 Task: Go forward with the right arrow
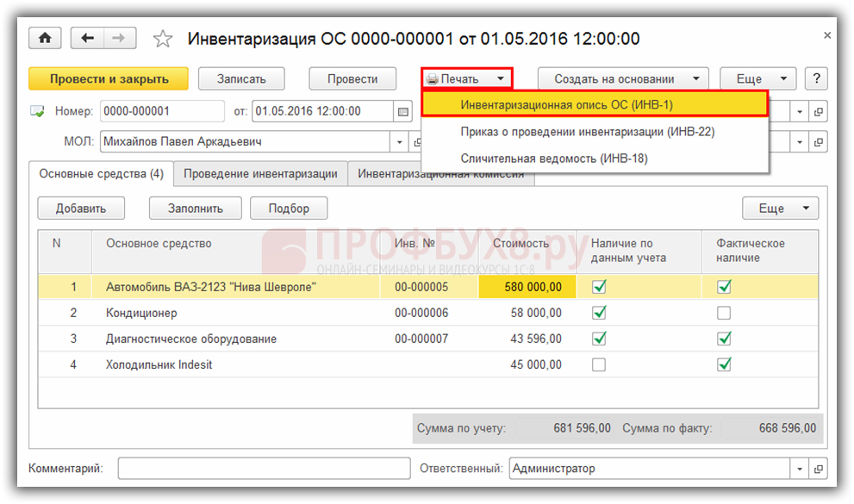(x=119, y=39)
